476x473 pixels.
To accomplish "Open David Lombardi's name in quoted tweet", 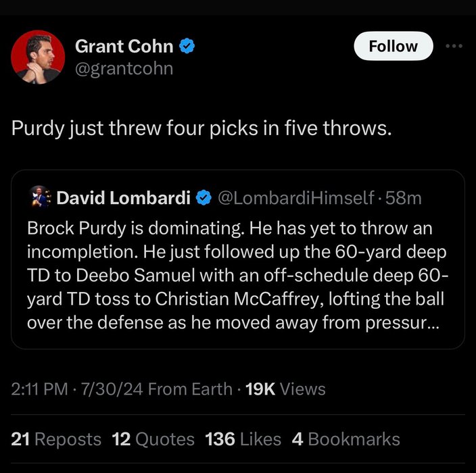I will pos(124,197).
